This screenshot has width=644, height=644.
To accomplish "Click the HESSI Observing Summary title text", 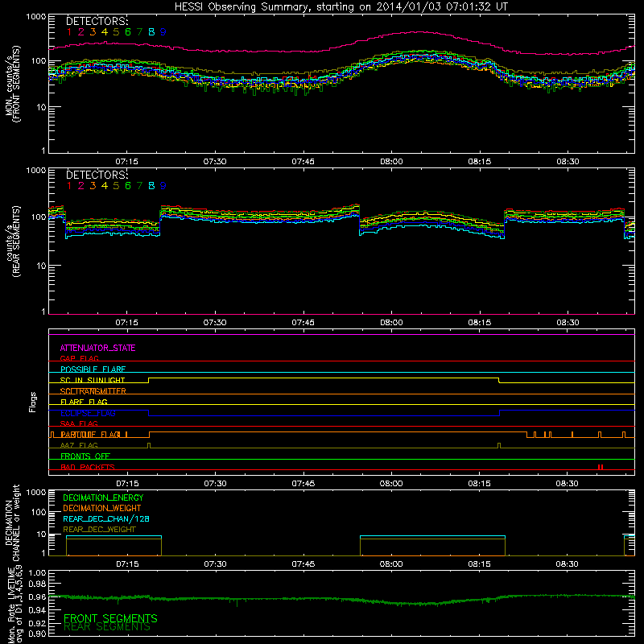I will pyautogui.click(x=341, y=7).
